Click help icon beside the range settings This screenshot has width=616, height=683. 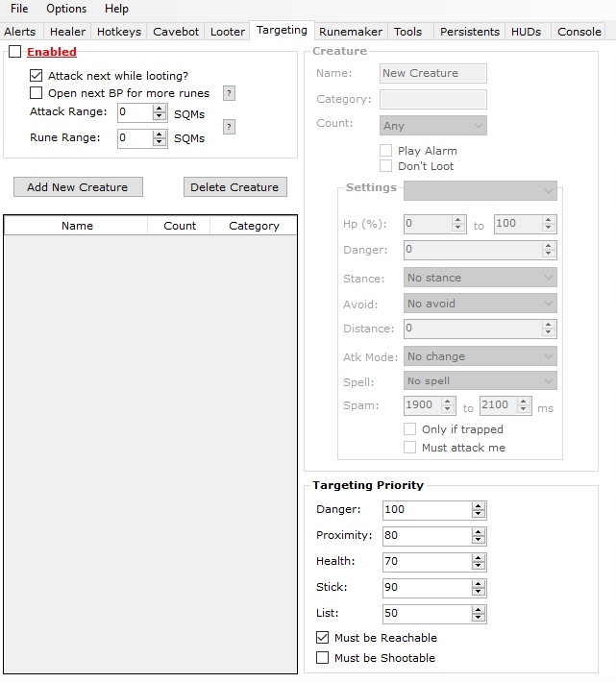tap(229, 127)
